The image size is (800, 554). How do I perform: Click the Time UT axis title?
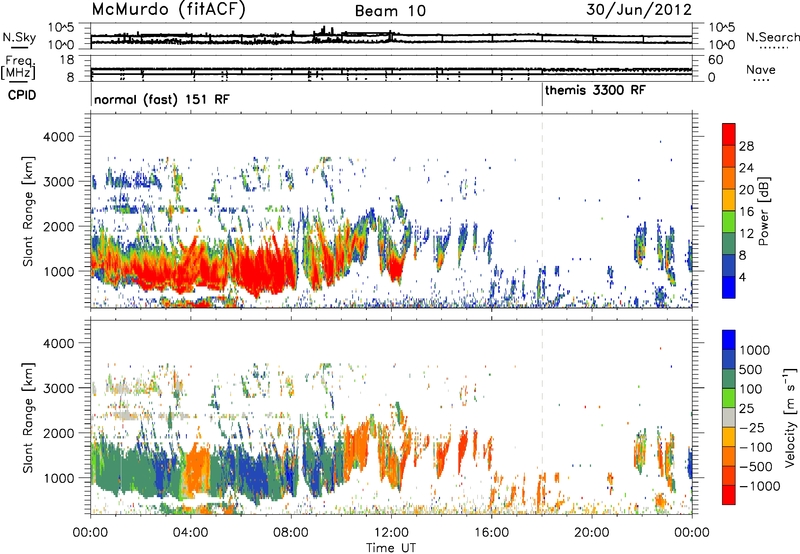[x=391, y=548]
